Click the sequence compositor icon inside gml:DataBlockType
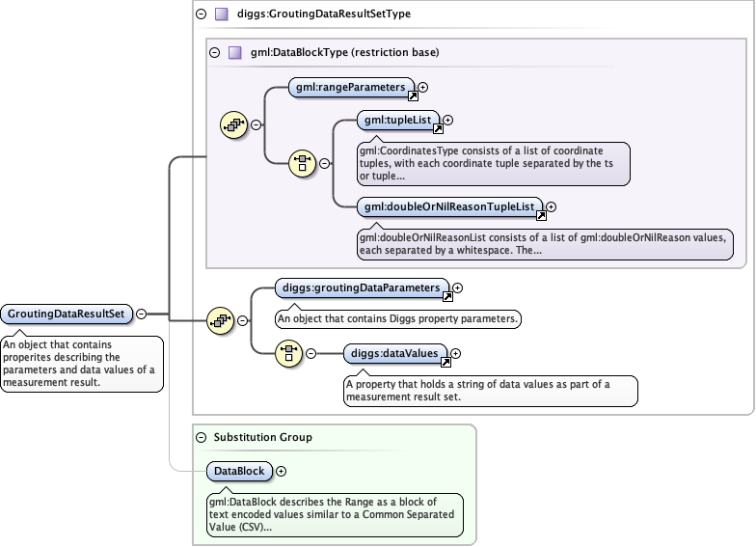The height and width of the screenshot is (547, 756). pos(234,124)
